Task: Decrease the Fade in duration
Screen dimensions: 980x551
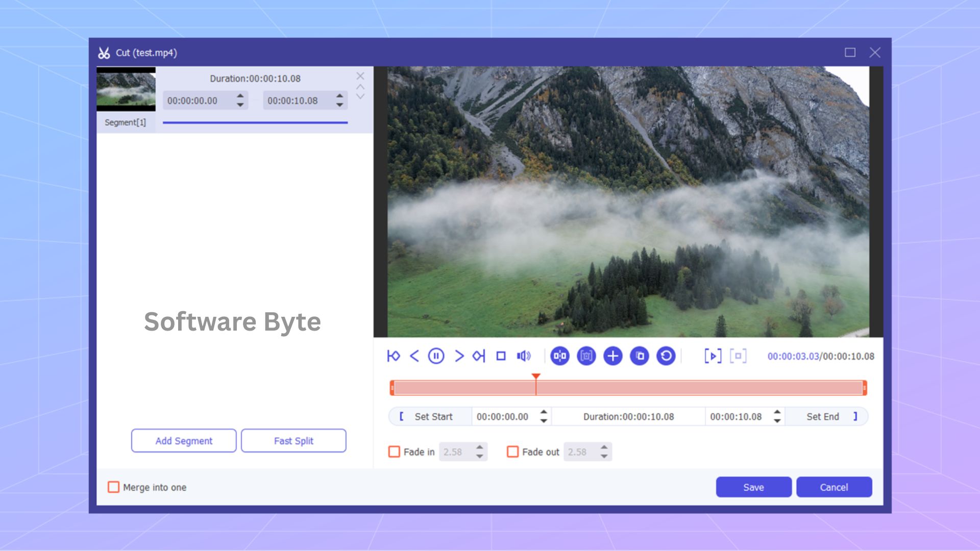Action: tap(479, 457)
